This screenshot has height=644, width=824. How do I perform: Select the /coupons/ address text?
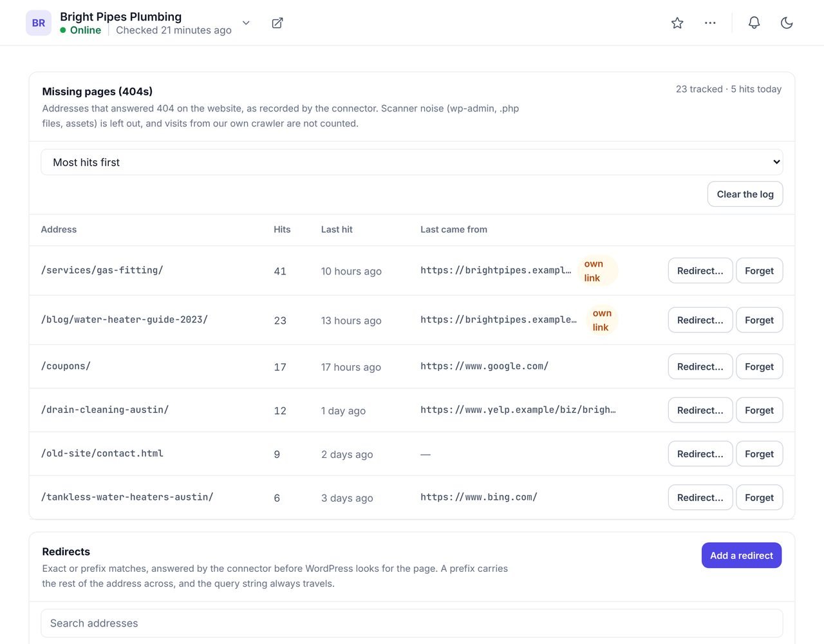[x=66, y=366]
